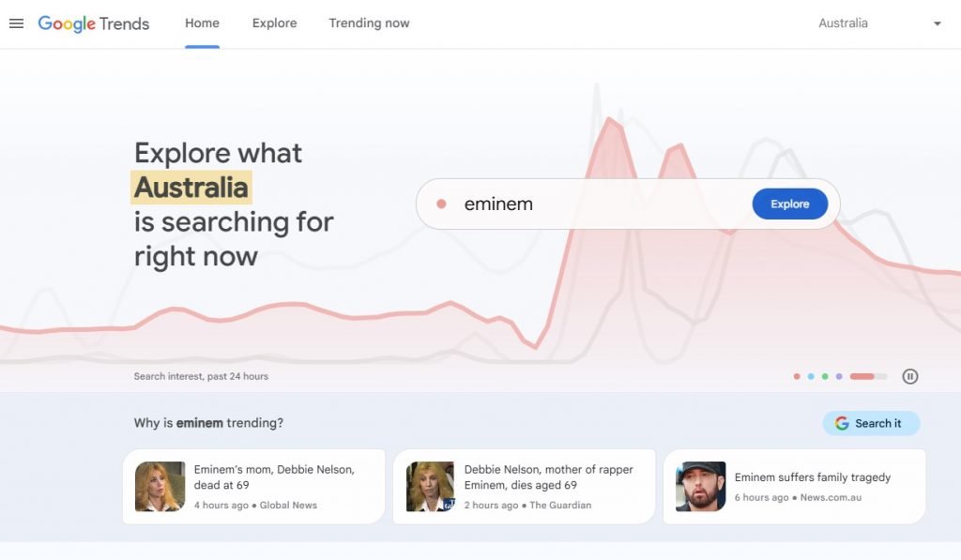
Task: Click the Explore button next to eminem
Action: tap(789, 204)
